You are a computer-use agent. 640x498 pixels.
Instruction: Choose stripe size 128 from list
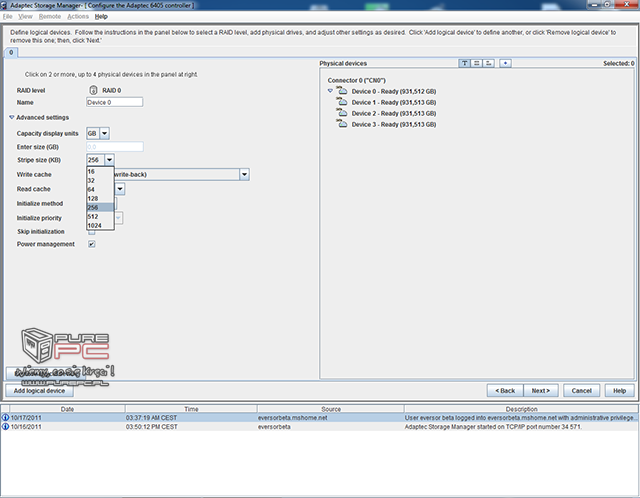click(100, 198)
